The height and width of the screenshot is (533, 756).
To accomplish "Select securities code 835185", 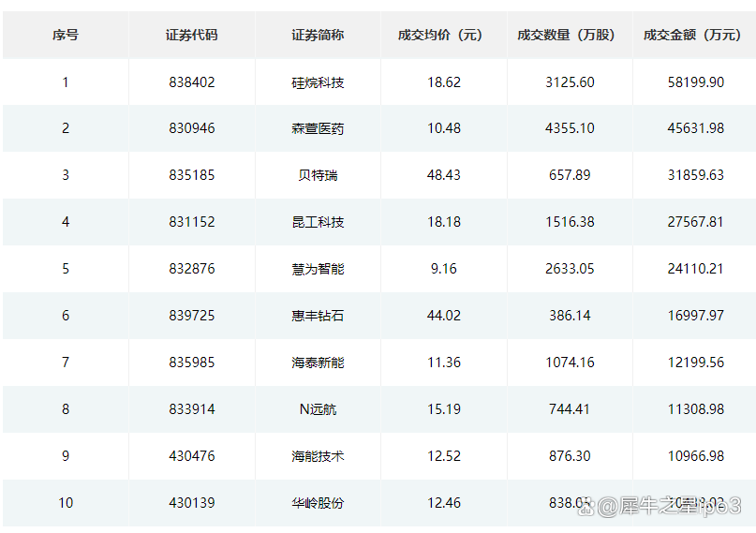I will click(x=192, y=175).
